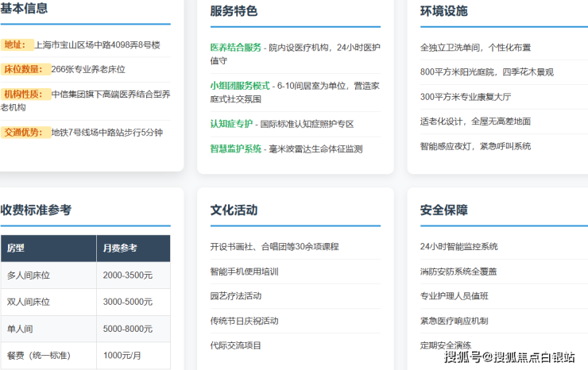Image resolution: width=588 pixels, height=370 pixels.
Task: Select the 智能手机使用培训 activity item
Action: (x=244, y=272)
